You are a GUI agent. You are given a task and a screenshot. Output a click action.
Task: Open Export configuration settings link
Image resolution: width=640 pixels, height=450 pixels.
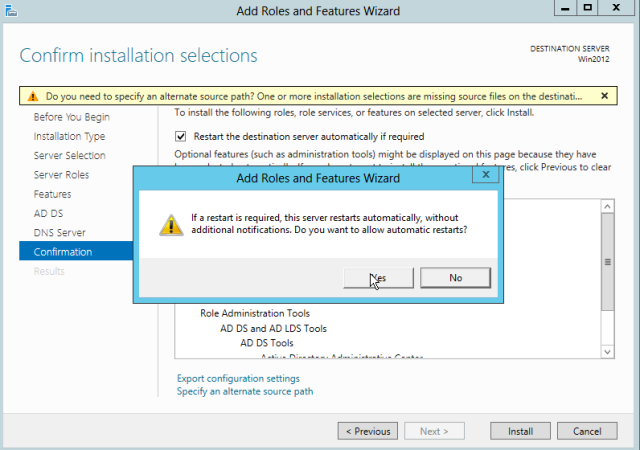coord(238,379)
